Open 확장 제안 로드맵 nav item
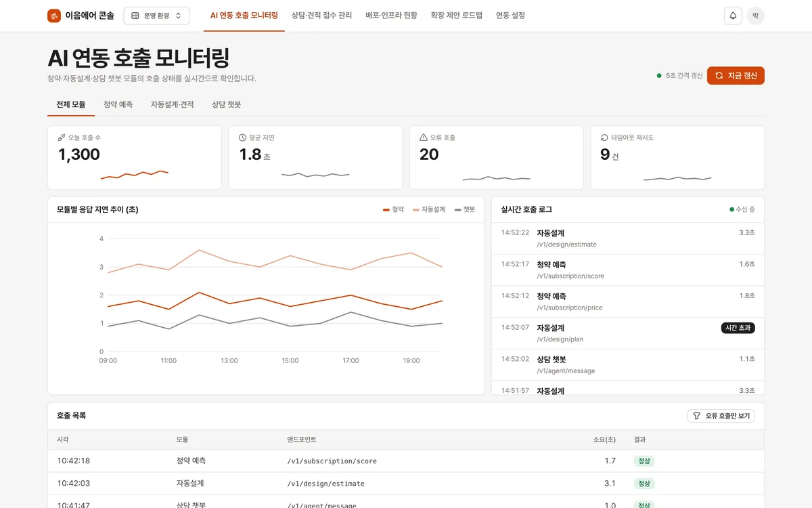812x508 pixels. pyautogui.click(x=457, y=16)
